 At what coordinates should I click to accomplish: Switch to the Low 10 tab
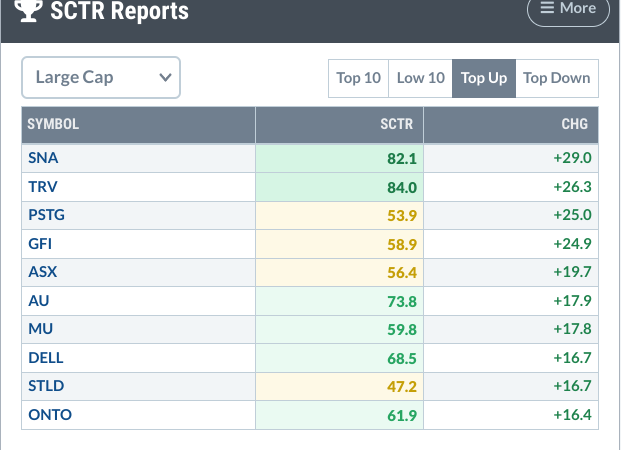[x=421, y=78]
